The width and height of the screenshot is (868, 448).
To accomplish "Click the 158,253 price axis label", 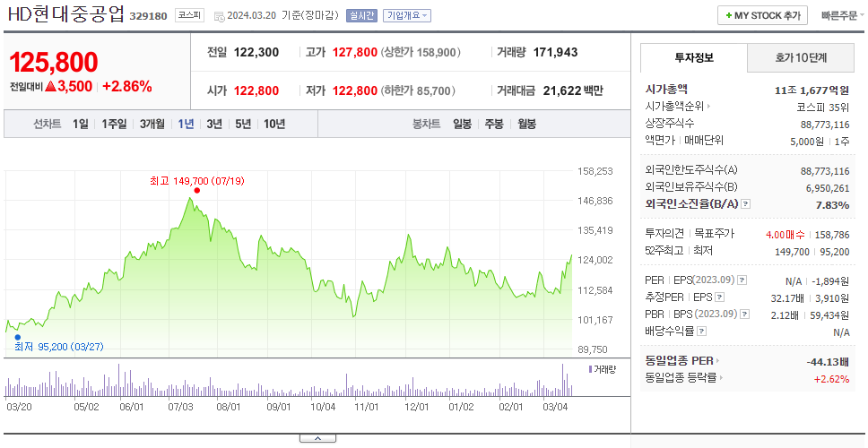I will tap(595, 171).
